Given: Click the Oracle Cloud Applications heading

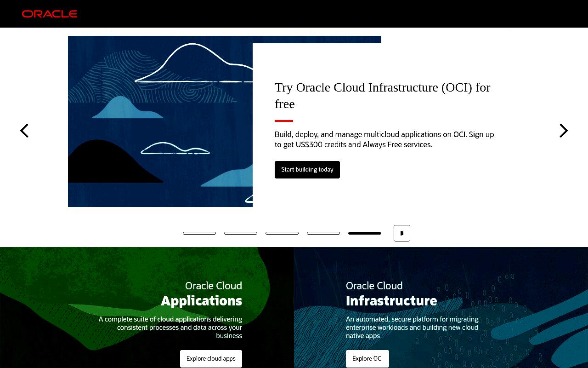Looking at the screenshot, I should (x=202, y=294).
